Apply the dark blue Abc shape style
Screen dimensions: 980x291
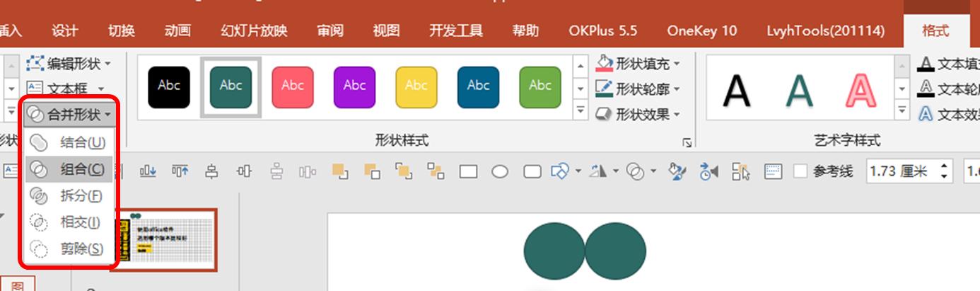(x=478, y=87)
